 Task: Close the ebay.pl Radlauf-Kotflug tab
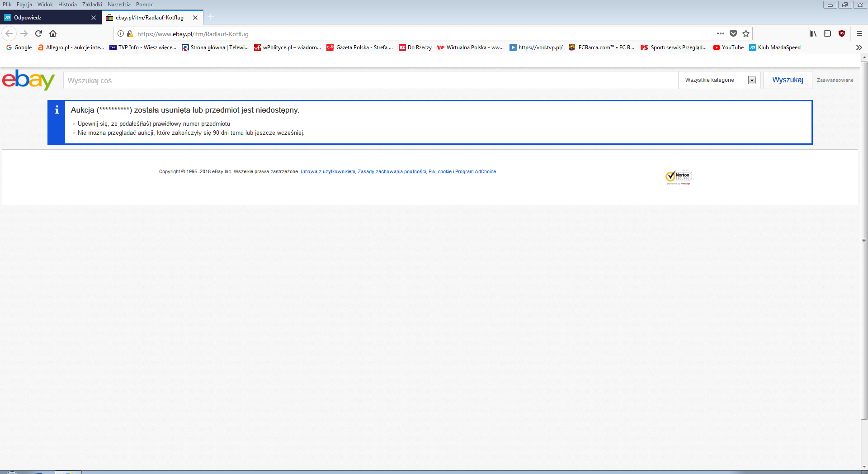tap(195, 18)
